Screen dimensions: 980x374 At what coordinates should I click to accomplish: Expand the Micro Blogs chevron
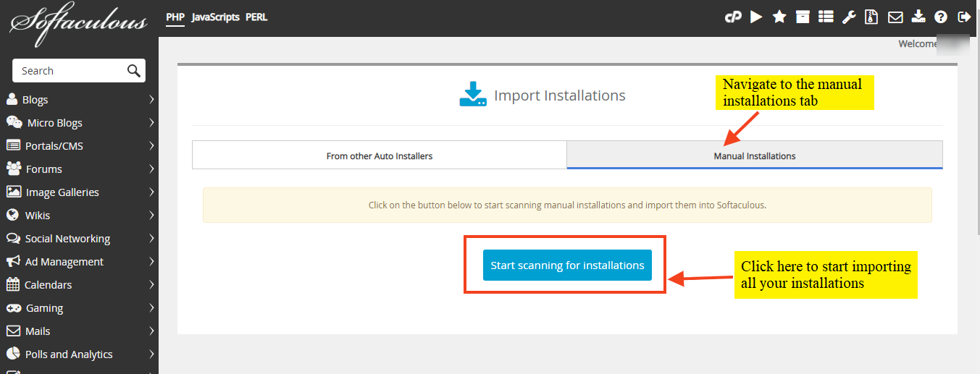pos(151,122)
